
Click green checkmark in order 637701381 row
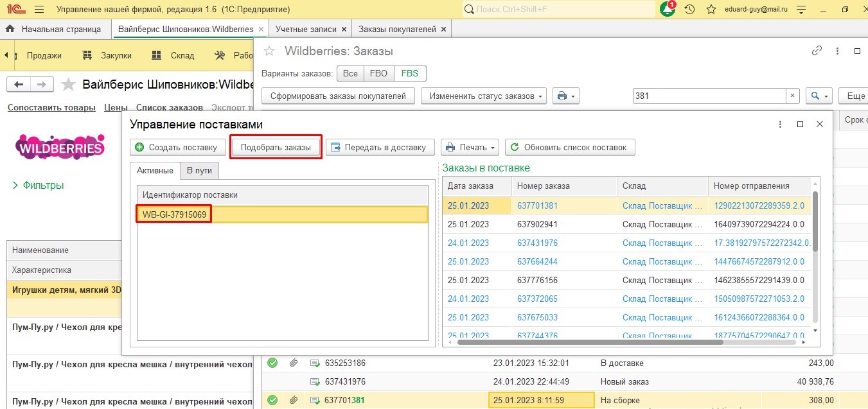click(272, 400)
